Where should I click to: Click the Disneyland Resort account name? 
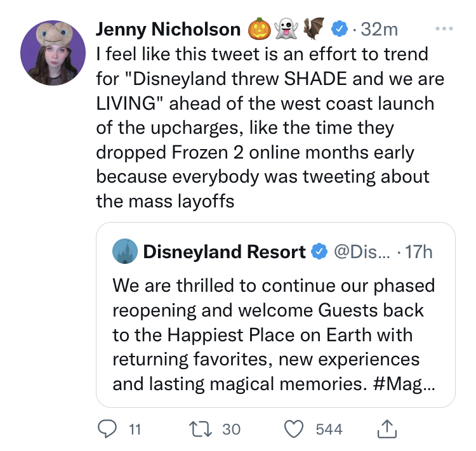click(x=224, y=252)
